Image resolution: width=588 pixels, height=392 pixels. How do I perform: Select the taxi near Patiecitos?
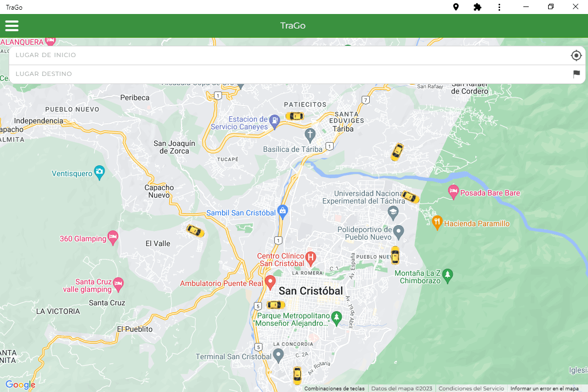295,116
